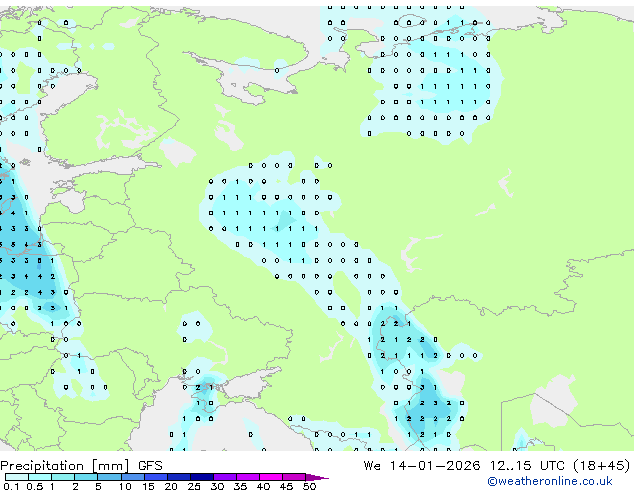Pick the 10–15 mm blue legend swatch

coord(132,477)
